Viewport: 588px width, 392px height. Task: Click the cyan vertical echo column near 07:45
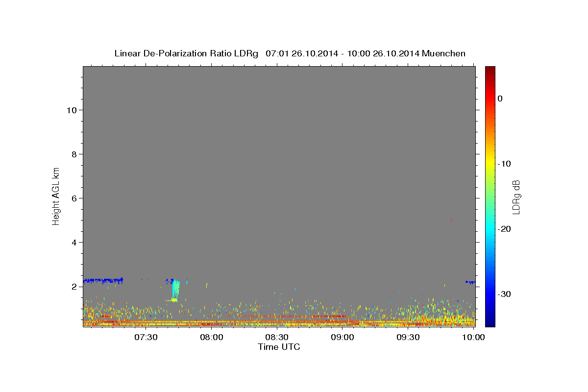tap(175, 290)
